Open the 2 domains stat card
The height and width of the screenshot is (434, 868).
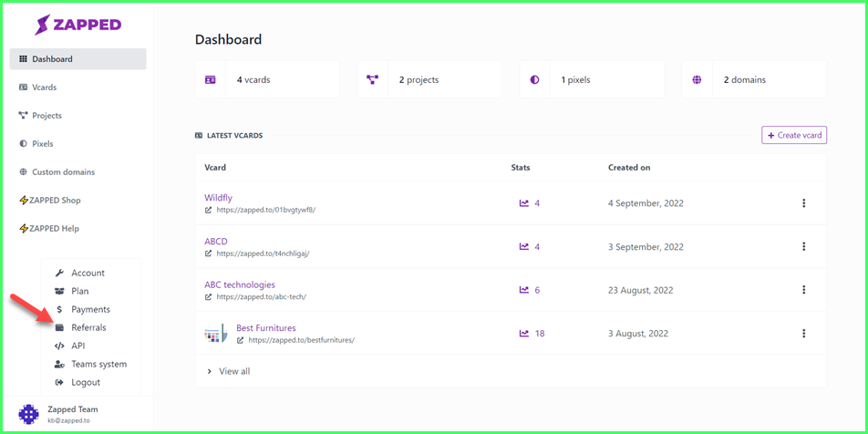pos(754,79)
